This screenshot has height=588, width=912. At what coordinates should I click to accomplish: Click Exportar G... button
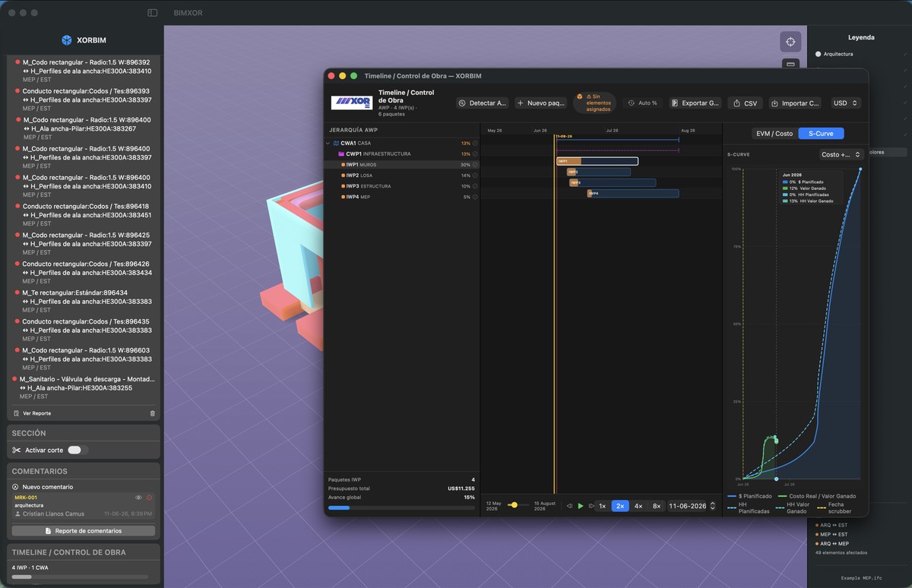pyautogui.click(x=695, y=103)
